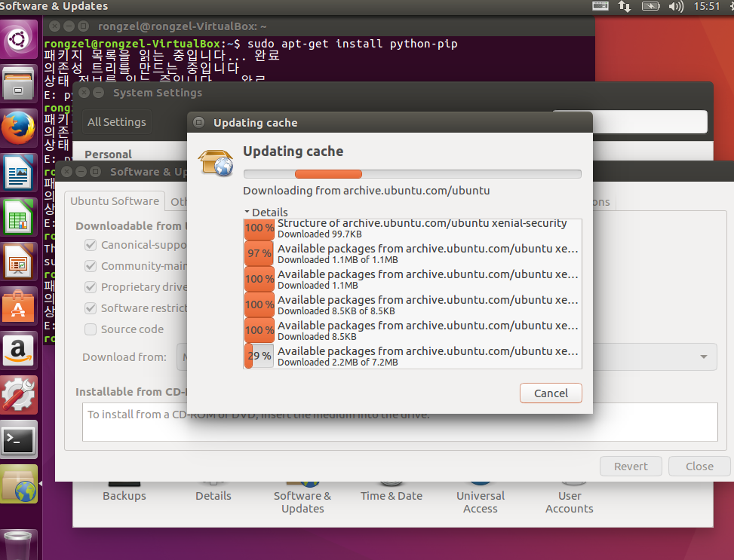
Task: Cancel the cache update
Action: 551,393
